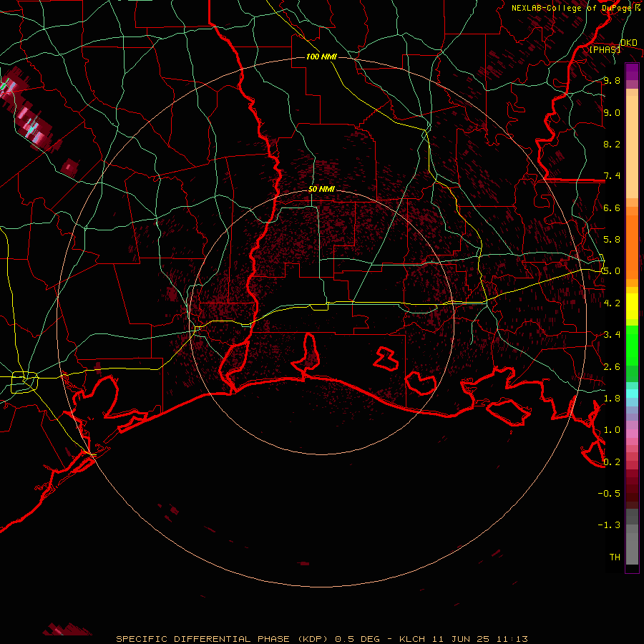Pick the yellow segment of the color bar
Image resolution: width=644 pixels, height=644 pixels.
[632, 306]
